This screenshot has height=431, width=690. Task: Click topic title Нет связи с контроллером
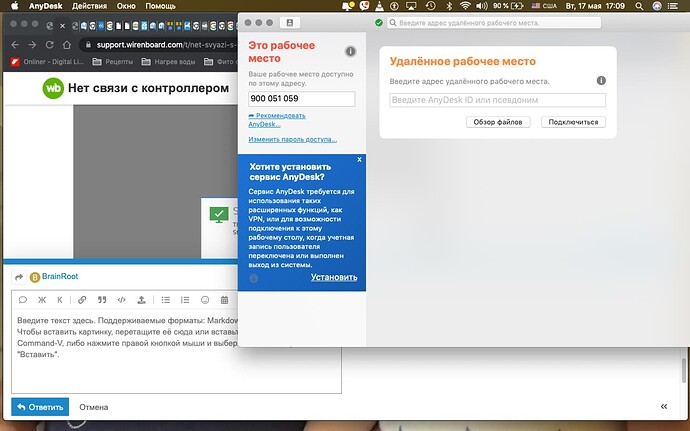click(x=148, y=88)
